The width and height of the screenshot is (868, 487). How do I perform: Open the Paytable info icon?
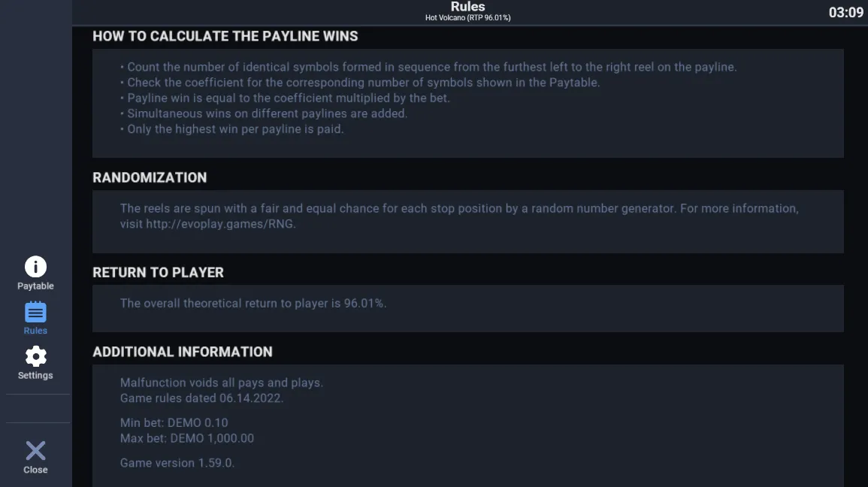click(x=35, y=267)
